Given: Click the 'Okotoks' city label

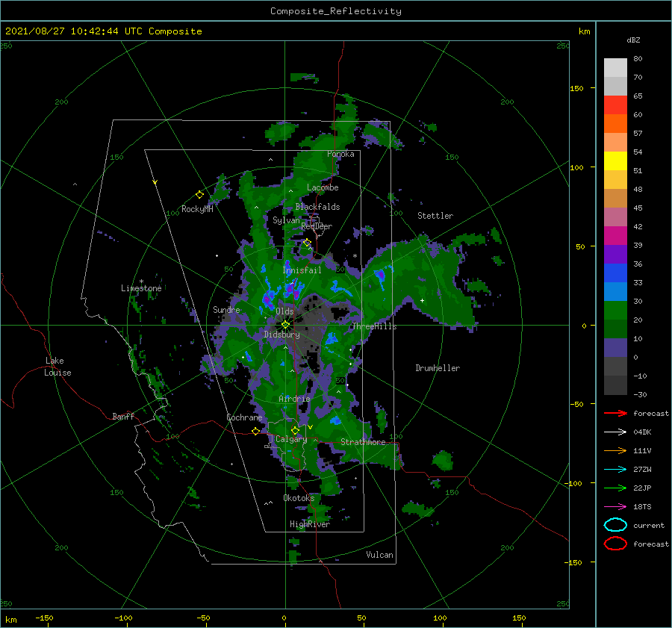Looking at the screenshot, I should (x=299, y=497).
